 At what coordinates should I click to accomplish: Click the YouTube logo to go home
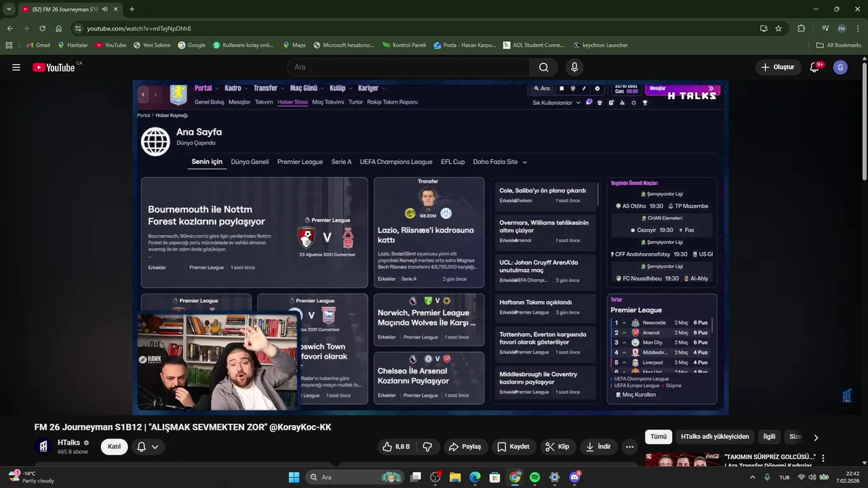coord(54,67)
